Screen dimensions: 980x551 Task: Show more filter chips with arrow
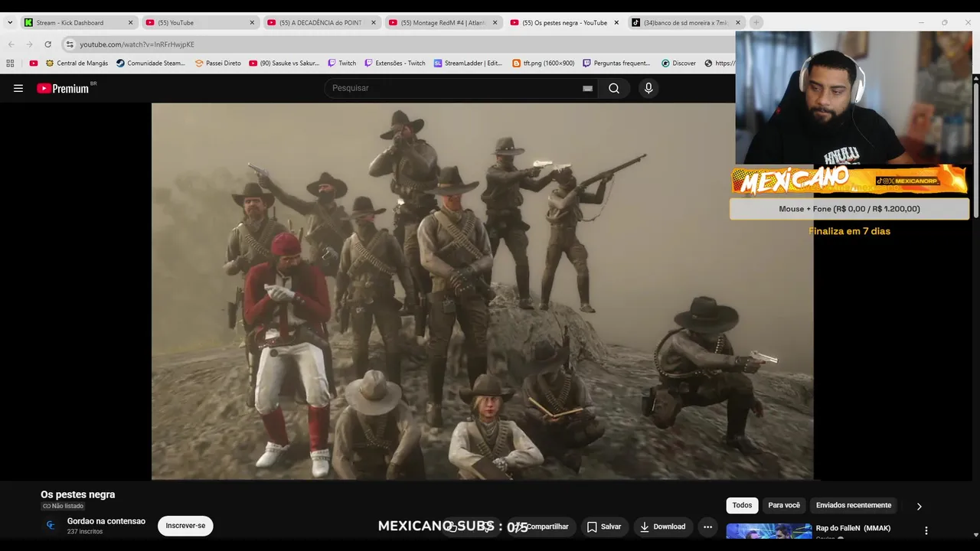point(919,506)
